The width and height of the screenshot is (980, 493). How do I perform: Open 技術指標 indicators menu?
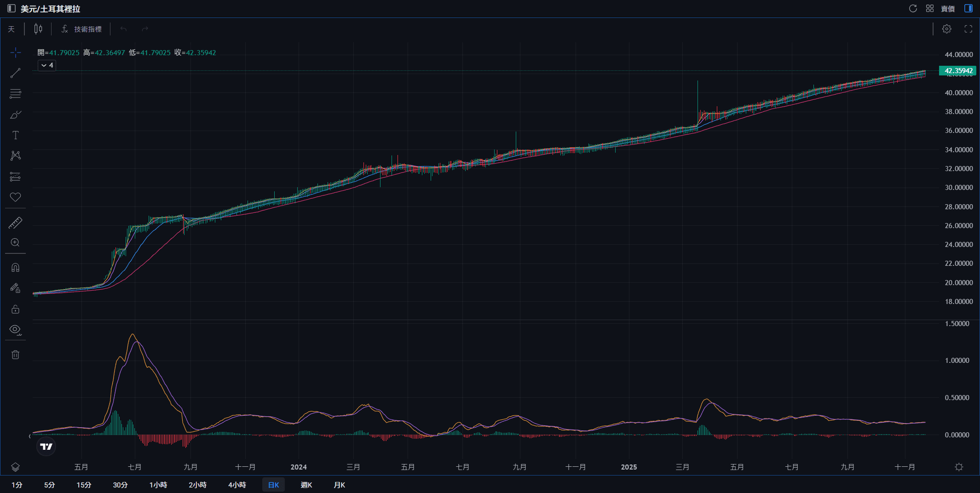pos(81,29)
